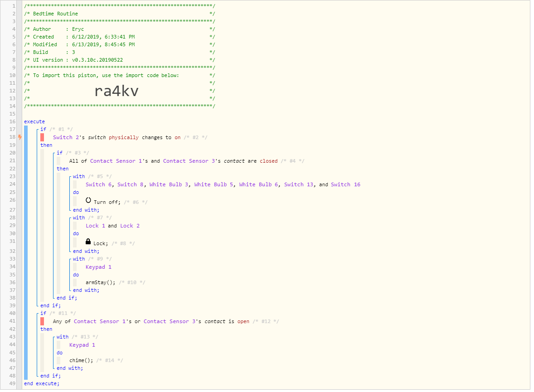The height and width of the screenshot is (392, 534).
Task: Click the with statement labeled #7
Action: 79,217
